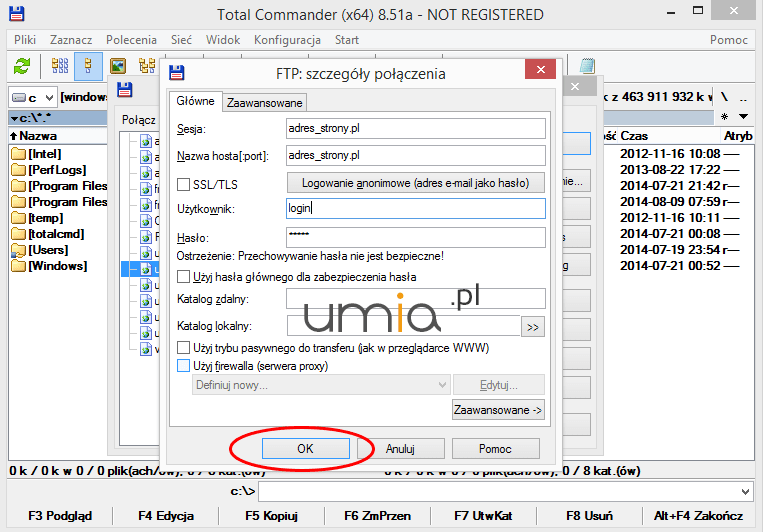Click F8 Usuń function button
Viewport: 763px width, 532px height.
589,516
